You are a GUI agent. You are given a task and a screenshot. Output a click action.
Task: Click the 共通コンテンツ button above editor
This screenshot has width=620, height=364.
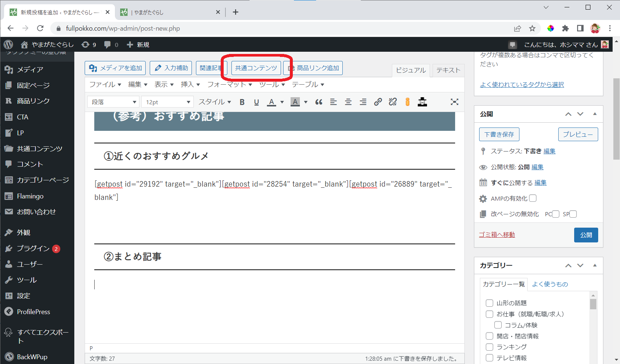(256, 68)
